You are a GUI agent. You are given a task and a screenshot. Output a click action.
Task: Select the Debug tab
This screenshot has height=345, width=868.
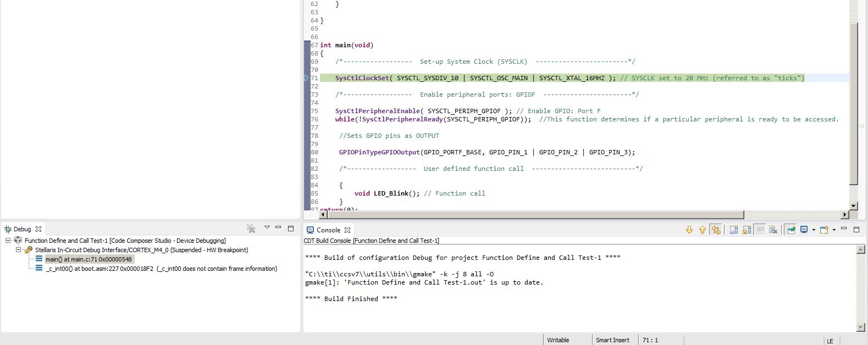point(22,229)
